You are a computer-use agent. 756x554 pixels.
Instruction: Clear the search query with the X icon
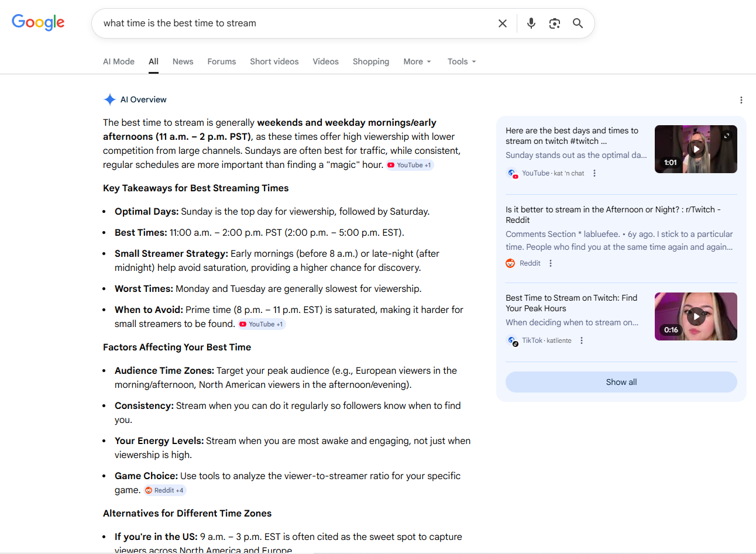(503, 23)
